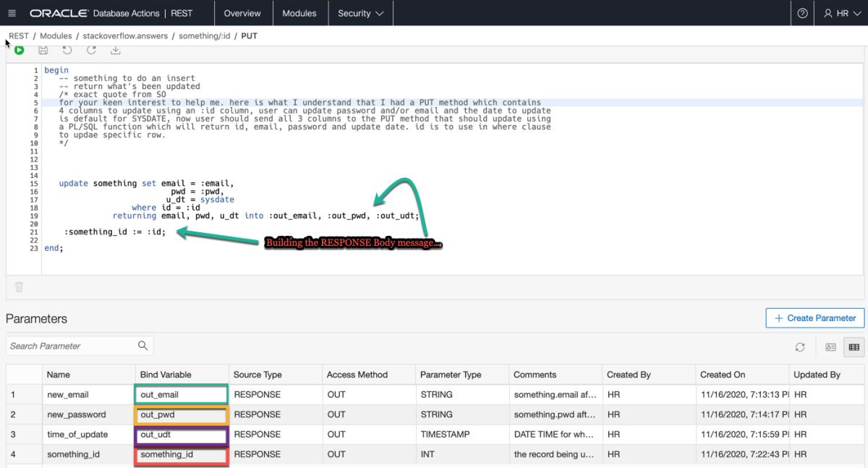868x468 pixels.
Task: Click the Create Parameter button
Action: click(815, 318)
